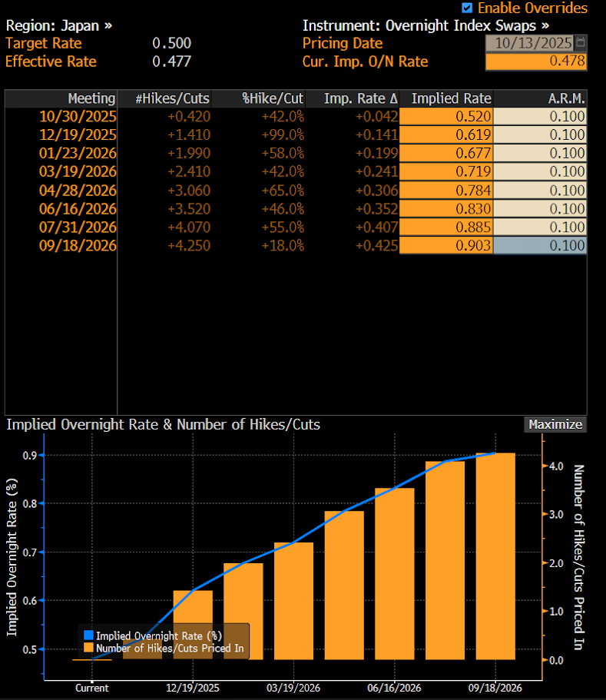
Task: Maximize the implied rate chart
Action: point(555,424)
